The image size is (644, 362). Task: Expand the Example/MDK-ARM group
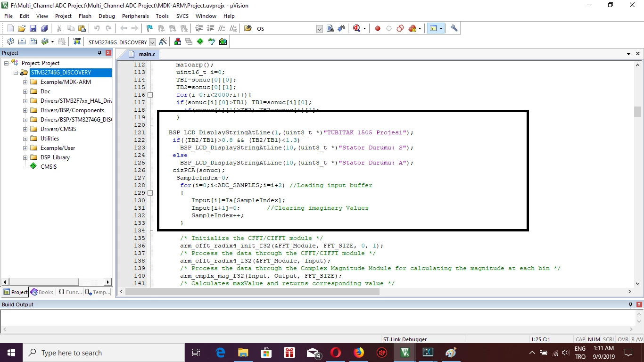tap(25, 82)
